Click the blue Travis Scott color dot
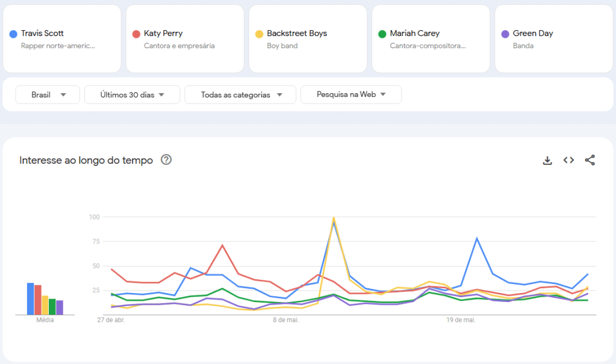Image resolution: width=616 pixels, height=364 pixels. [x=13, y=34]
